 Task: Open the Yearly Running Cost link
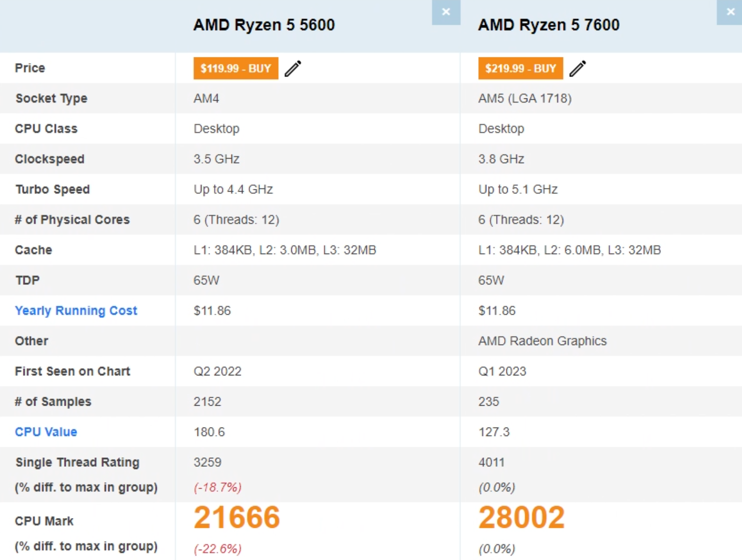coord(76,311)
